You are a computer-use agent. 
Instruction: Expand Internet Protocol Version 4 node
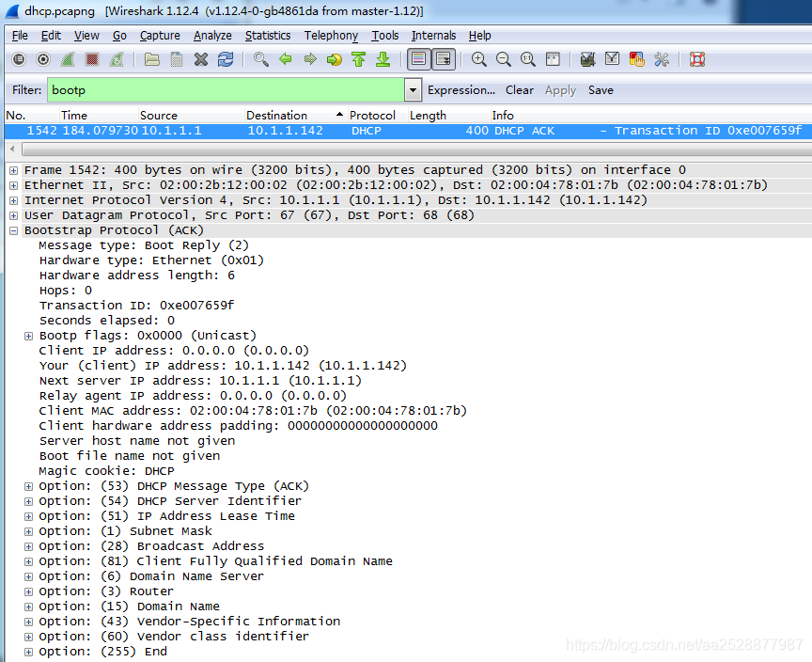tap(14, 200)
